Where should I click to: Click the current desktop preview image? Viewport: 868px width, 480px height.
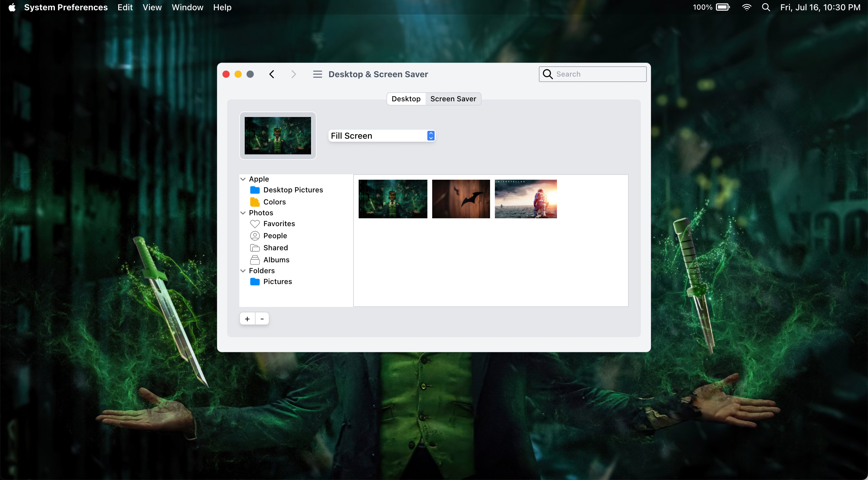[278, 135]
